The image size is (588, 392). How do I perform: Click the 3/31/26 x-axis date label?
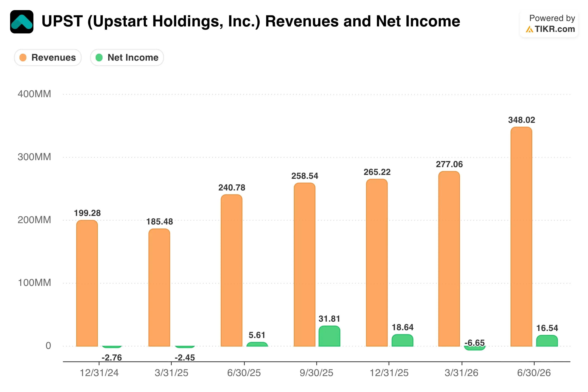[x=461, y=373]
